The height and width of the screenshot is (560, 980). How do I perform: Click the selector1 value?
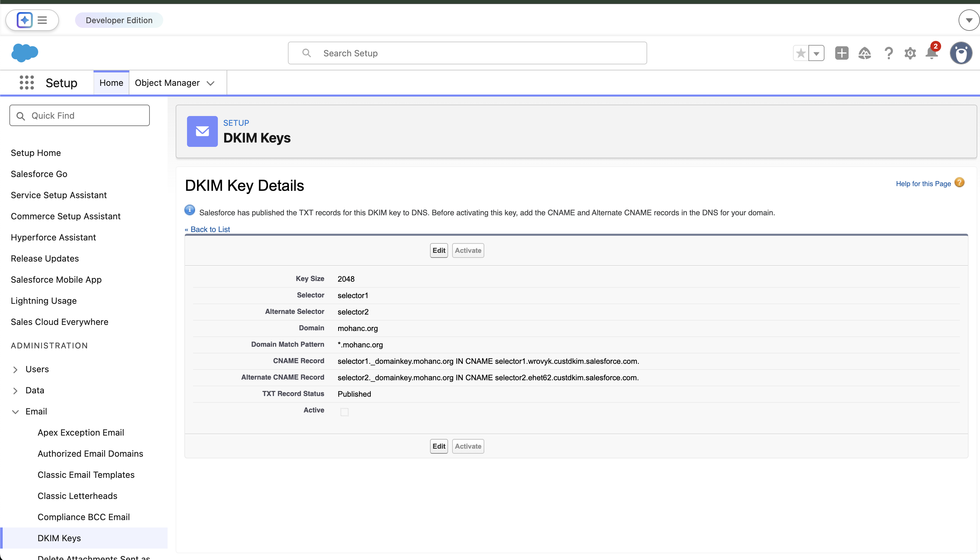point(353,295)
